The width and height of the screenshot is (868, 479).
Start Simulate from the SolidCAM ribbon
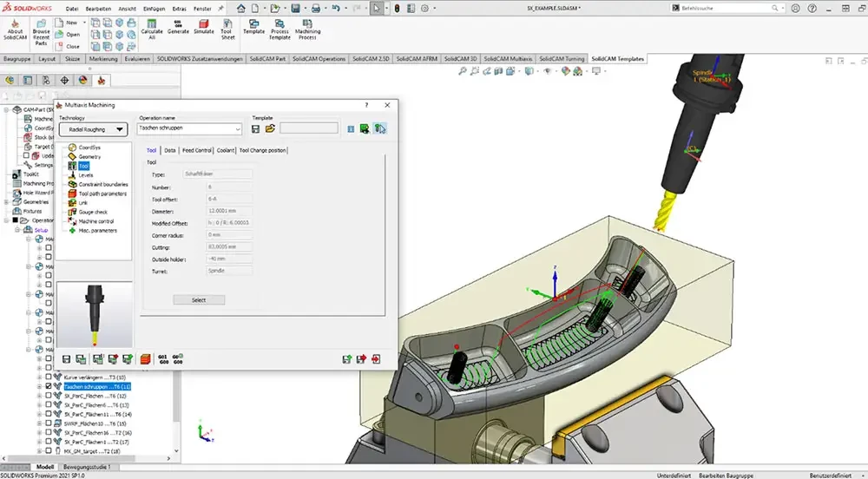204,27
